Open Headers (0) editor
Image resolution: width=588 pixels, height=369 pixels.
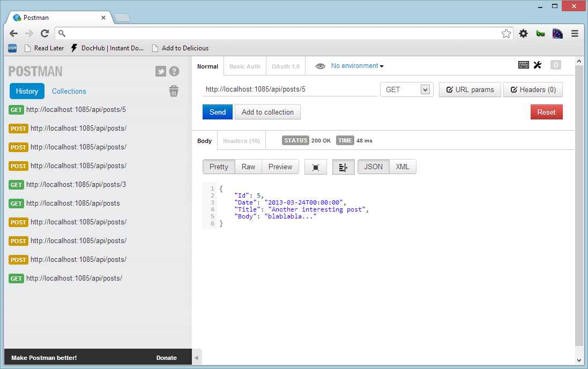tap(533, 89)
